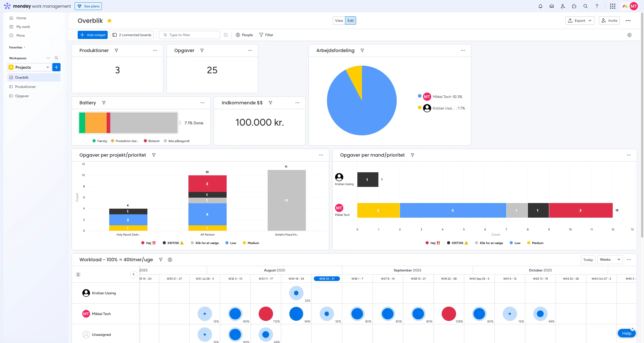Click the red Blokeret battery segment
Viewport: 644px width, 343px height.
[108, 123]
